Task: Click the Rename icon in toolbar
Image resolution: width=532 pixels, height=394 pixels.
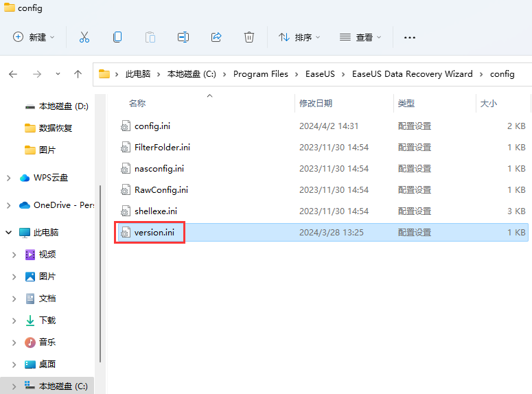Action: coord(183,37)
